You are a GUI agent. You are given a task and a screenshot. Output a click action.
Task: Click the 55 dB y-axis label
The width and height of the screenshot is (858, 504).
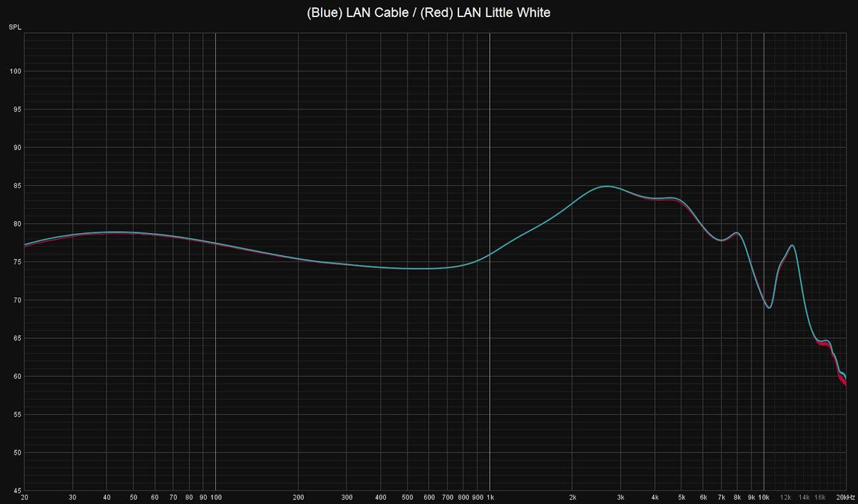click(14, 415)
